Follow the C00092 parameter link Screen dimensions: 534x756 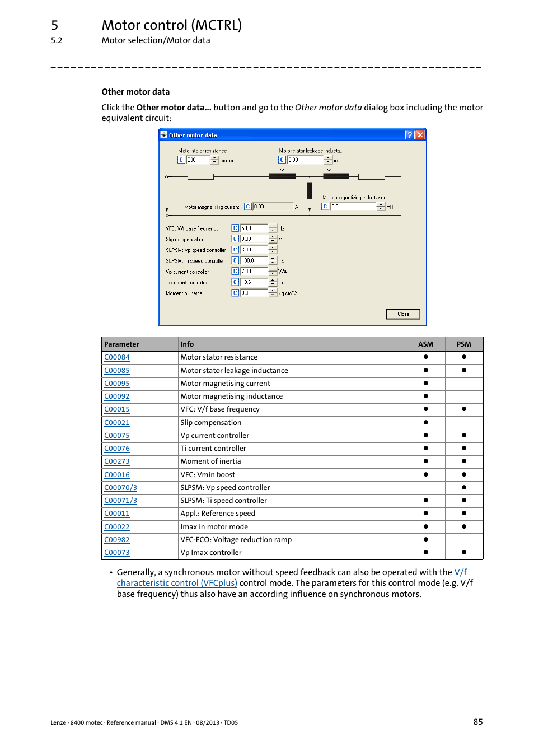point(117,396)
